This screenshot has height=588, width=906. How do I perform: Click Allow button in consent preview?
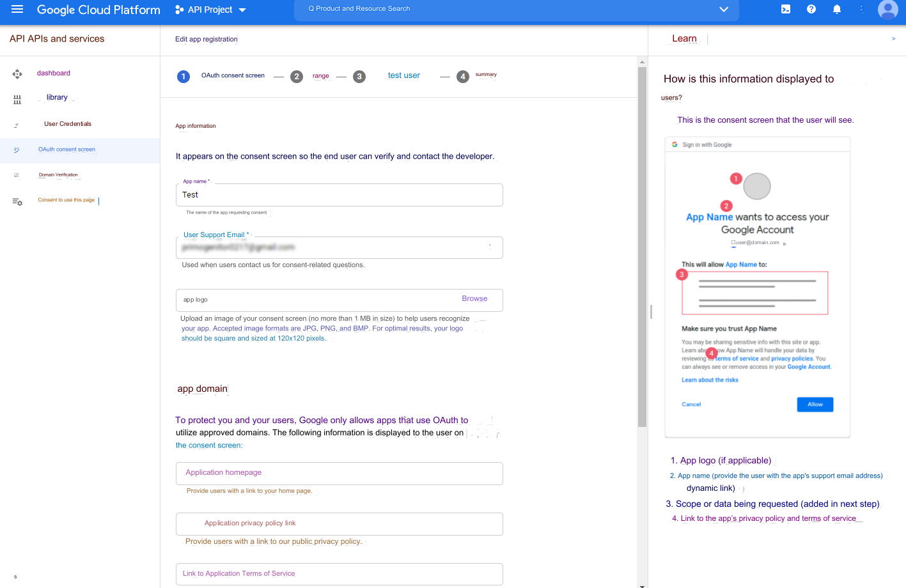815,405
